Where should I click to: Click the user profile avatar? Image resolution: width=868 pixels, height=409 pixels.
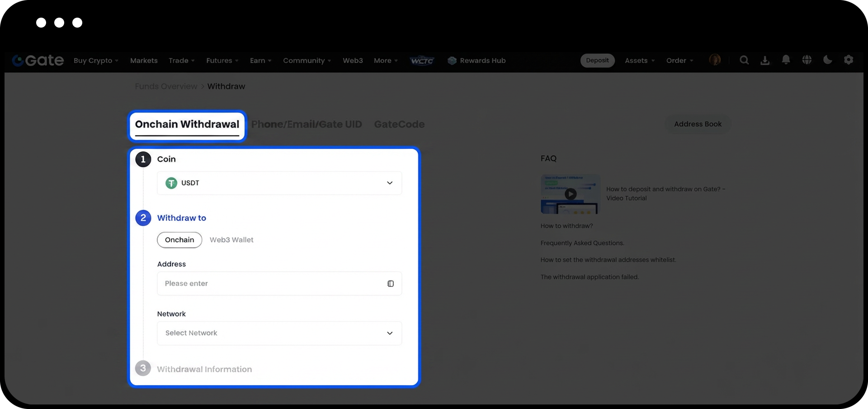tap(715, 60)
